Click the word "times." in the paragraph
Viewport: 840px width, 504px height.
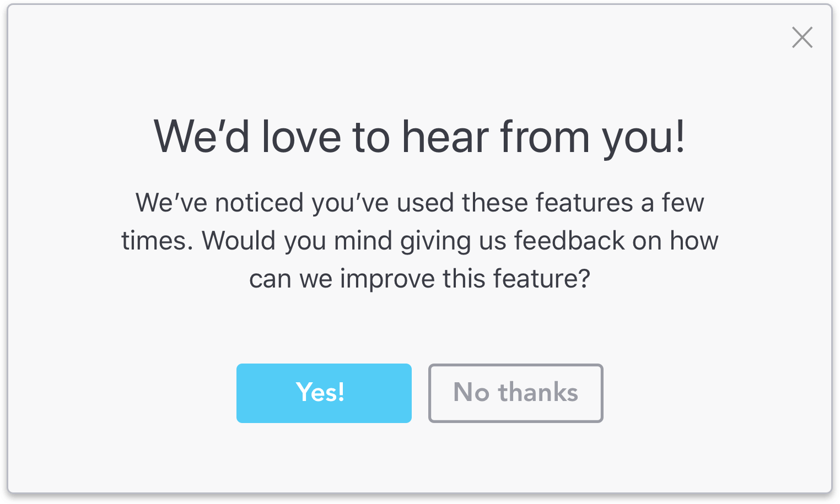pyautogui.click(x=157, y=241)
